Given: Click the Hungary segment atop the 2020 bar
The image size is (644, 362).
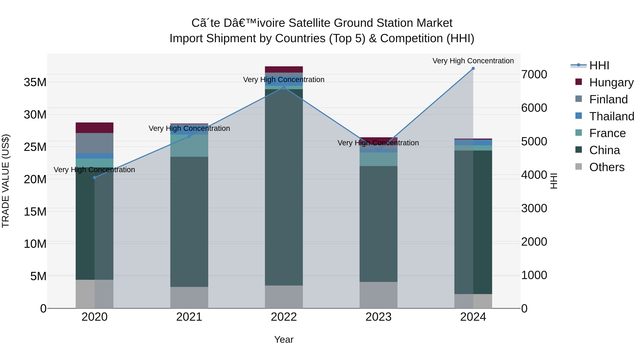Looking at the screenshot, I should point(94,128).
